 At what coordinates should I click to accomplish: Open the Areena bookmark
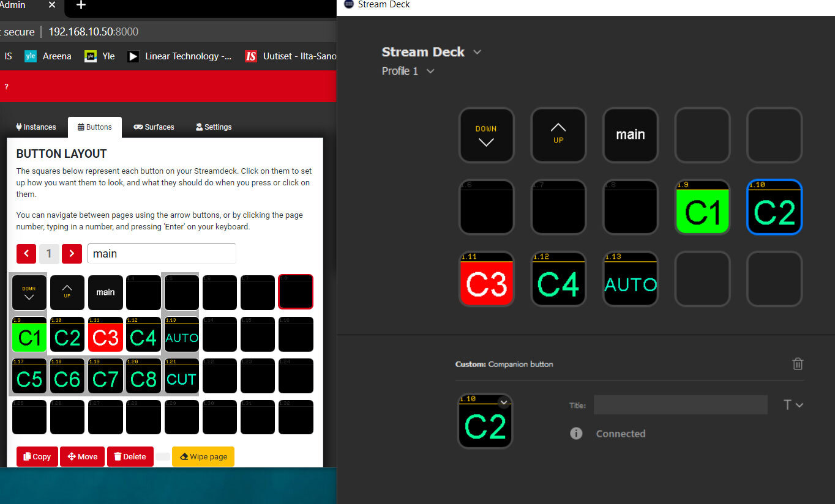pyautogui.click(x=48, y=56)
